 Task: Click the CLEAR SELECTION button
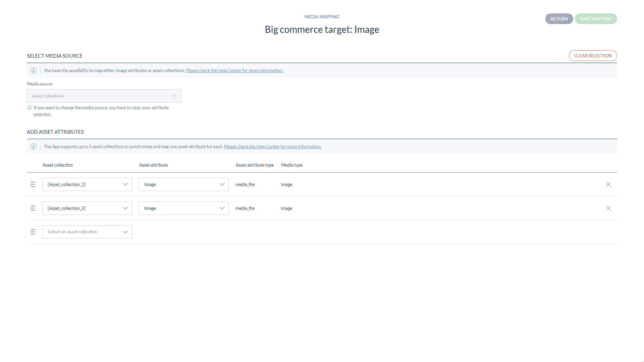click(x=593, y=55)
